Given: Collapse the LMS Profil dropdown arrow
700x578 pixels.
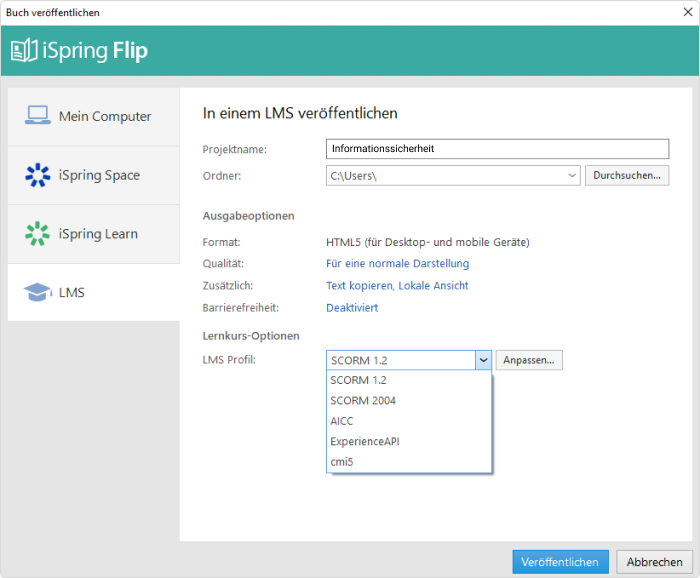Looking at the screenshot, I should [483, 360].
